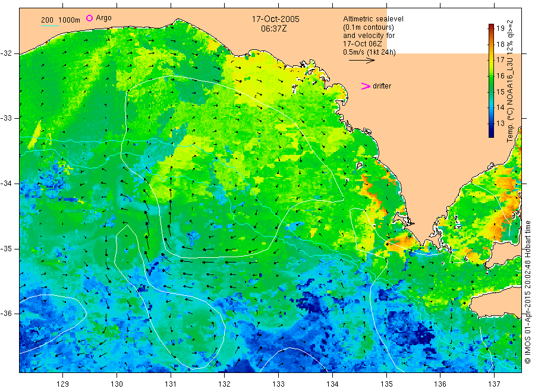This screenshot has width=535, height=392.
Task: Click longitude axis label 129
Action: coord(63,384)
